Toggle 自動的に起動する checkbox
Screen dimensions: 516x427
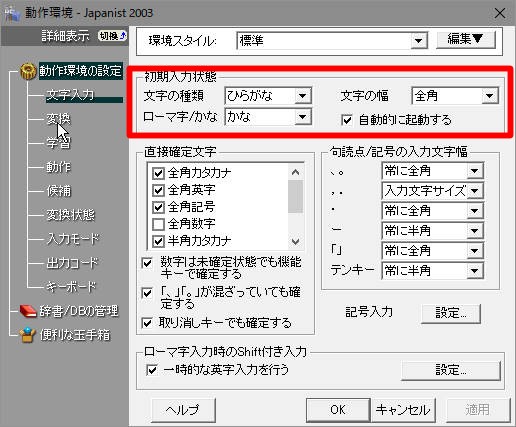pyautogui.click(x=347, y=120)
